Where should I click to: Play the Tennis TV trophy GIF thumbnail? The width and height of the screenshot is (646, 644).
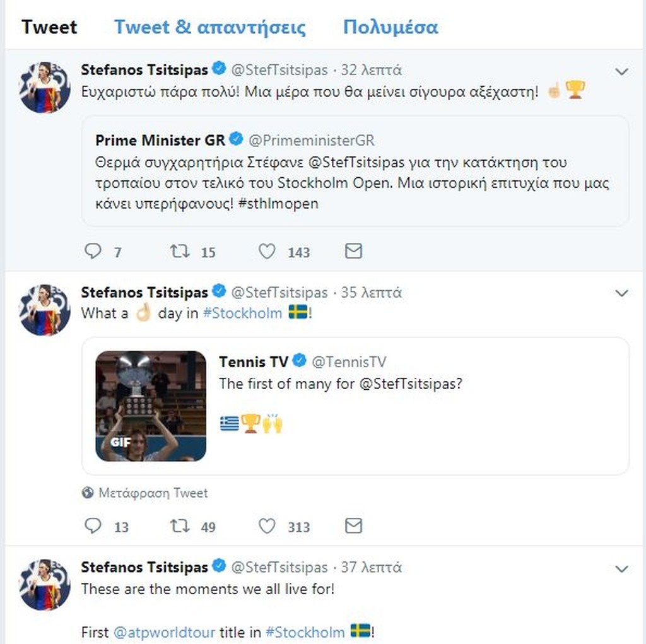click(151, 406)
